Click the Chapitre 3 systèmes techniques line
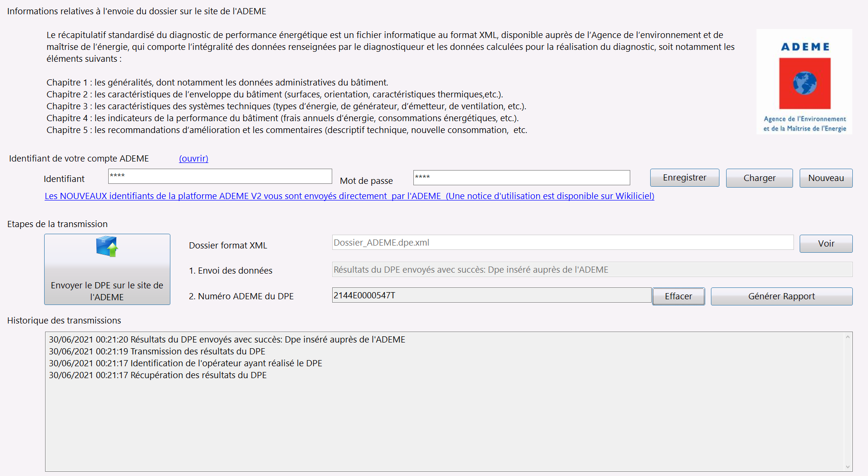Image resolution: width=868 pixels, height=476 pixels. [286, 106]
